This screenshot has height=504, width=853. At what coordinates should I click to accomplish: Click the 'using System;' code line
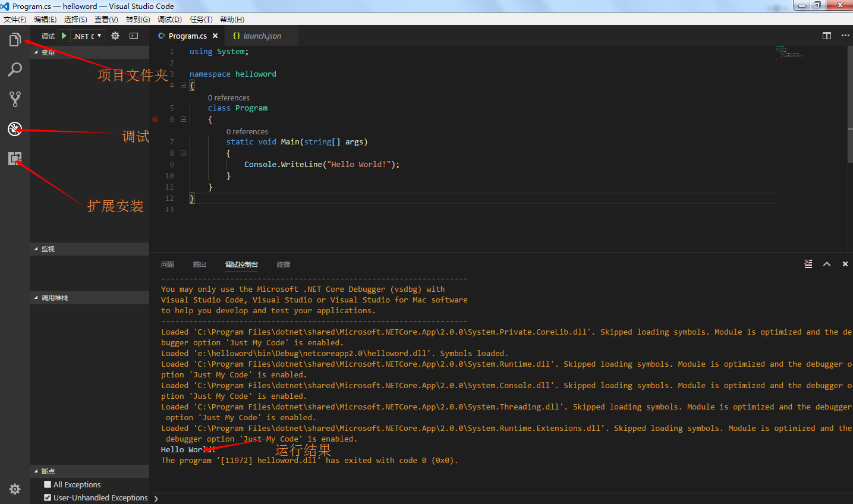(x=219, y=52)
